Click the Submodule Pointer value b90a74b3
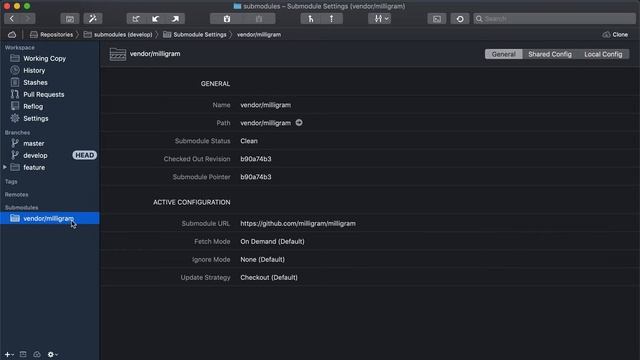The height and width of the screenshot is (360, 640). [256, 177]
